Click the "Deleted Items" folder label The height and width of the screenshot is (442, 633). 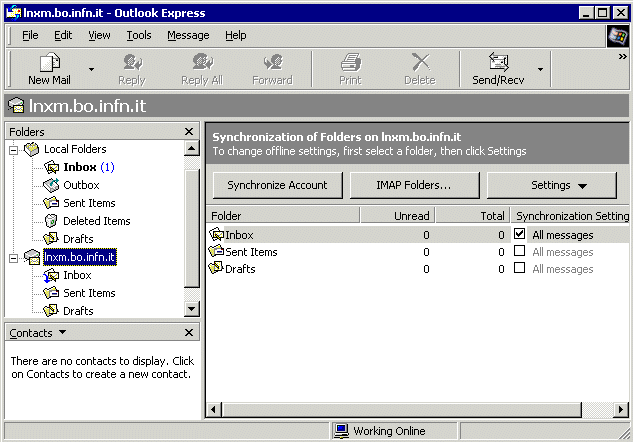[x=97, y=221]
